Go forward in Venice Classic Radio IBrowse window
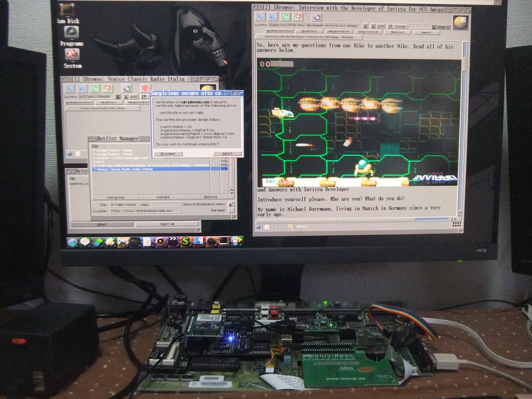 [82, 88]
